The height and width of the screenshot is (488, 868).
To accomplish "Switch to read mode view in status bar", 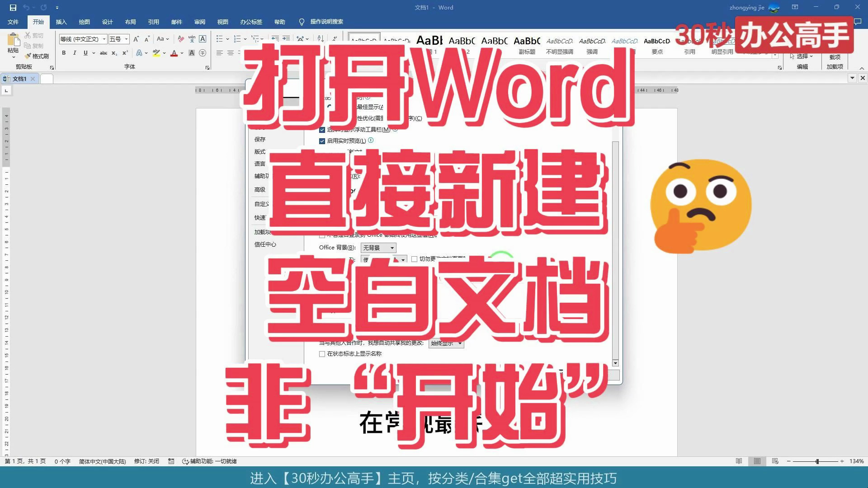I will tap(739, 461).
